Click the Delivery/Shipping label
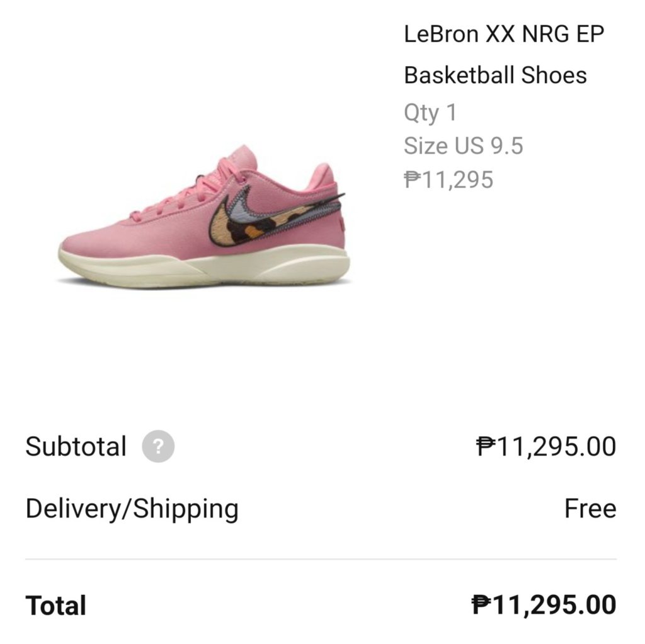The width and height of the screenshot is (645, 644). click(x=132, y=509)
